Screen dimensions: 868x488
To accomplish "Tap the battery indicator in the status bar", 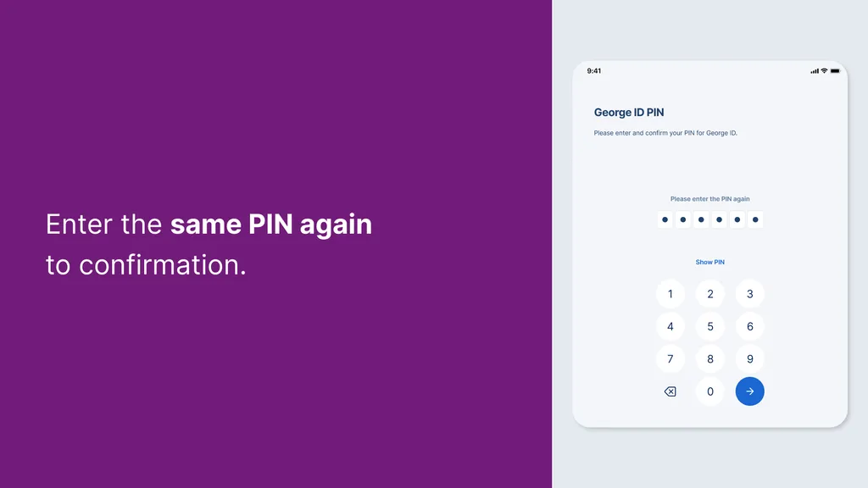I will click(835, 71).
